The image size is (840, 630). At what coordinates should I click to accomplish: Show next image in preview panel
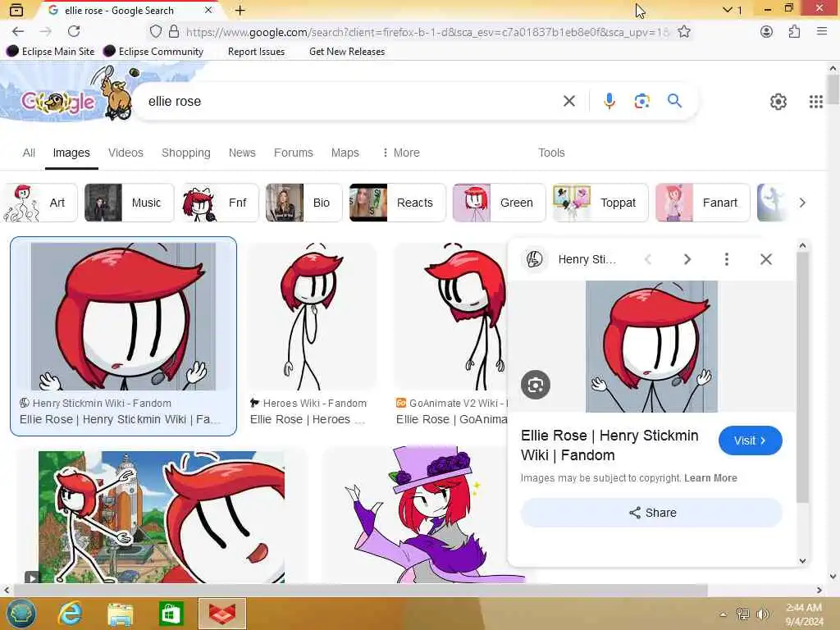[687, 259]
